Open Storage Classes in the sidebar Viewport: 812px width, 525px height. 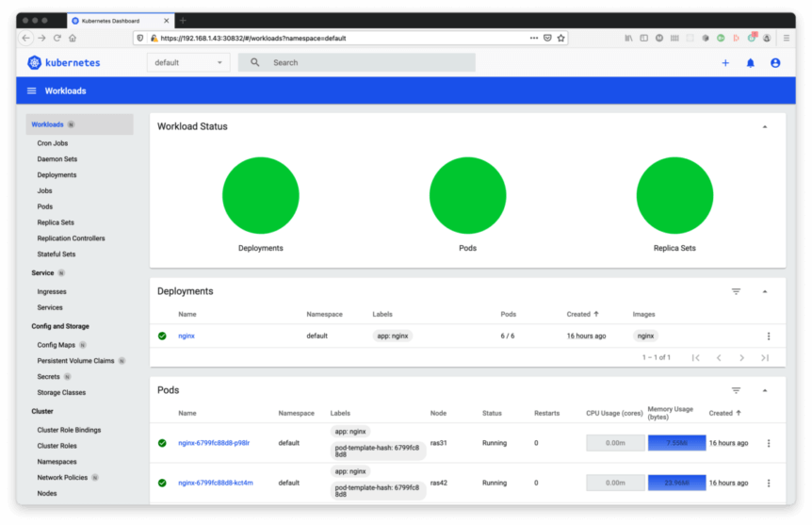[x=61, y=392]
